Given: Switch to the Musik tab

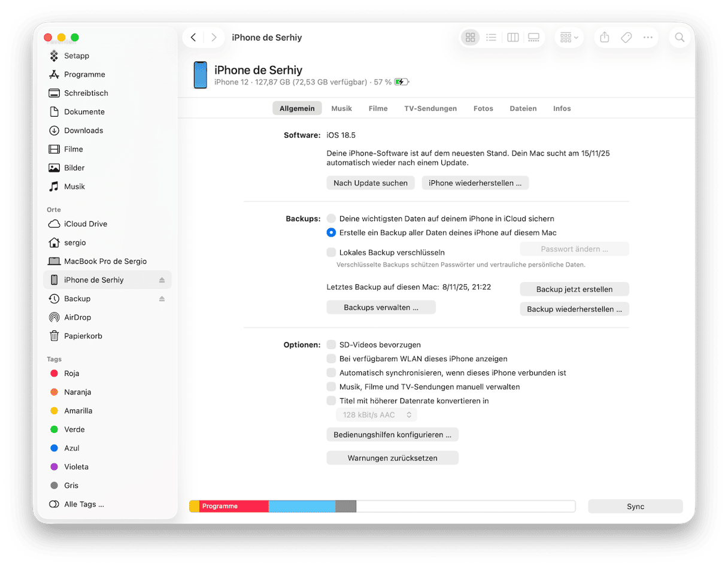Looking at the screenshot, I should tap(341, 108).
